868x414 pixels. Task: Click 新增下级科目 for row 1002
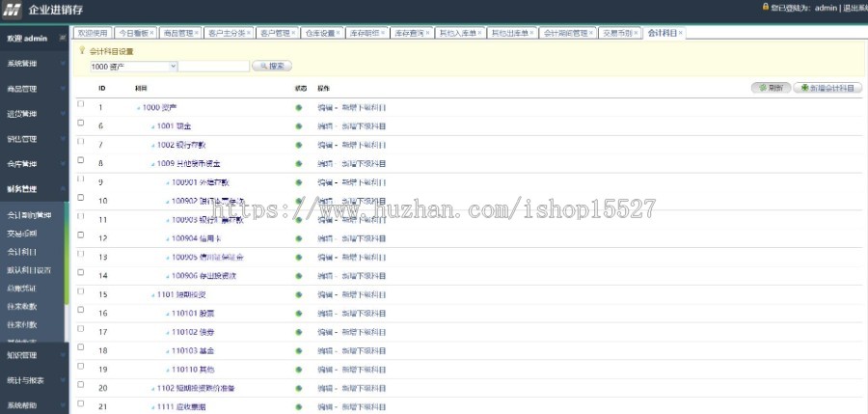[364, 145]
